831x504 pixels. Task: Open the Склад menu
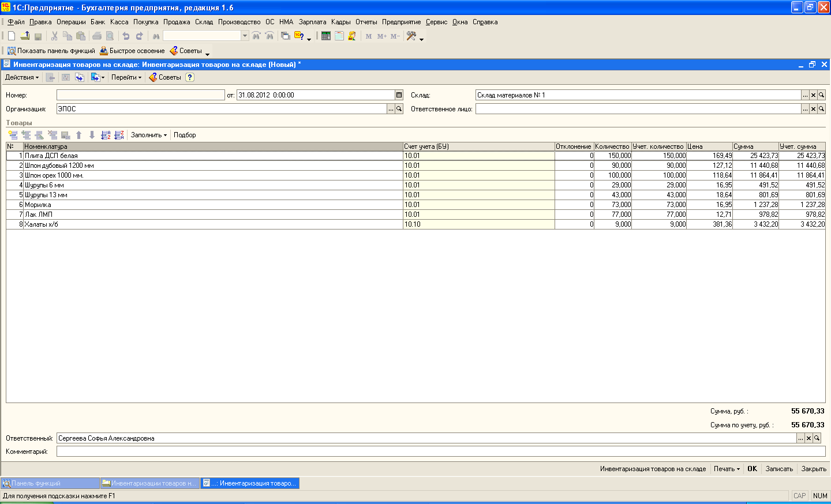click(204, 22)
